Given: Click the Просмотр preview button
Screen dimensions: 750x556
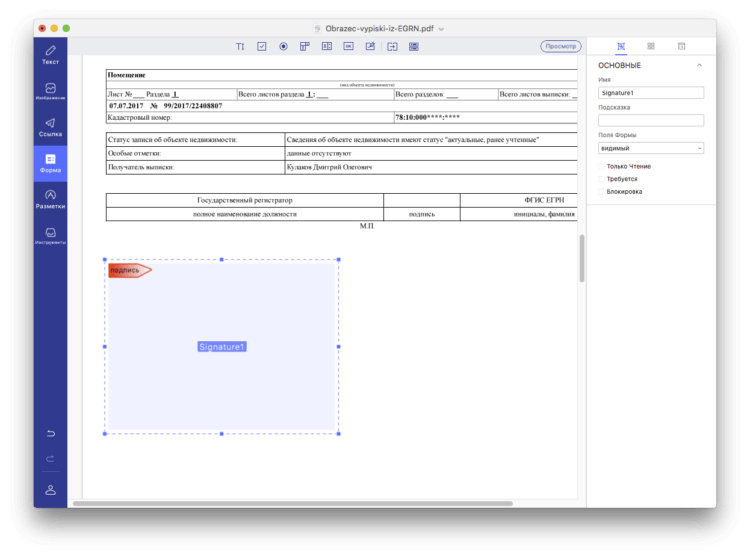Looking at the screenshot, I should (x=561, y=46).
